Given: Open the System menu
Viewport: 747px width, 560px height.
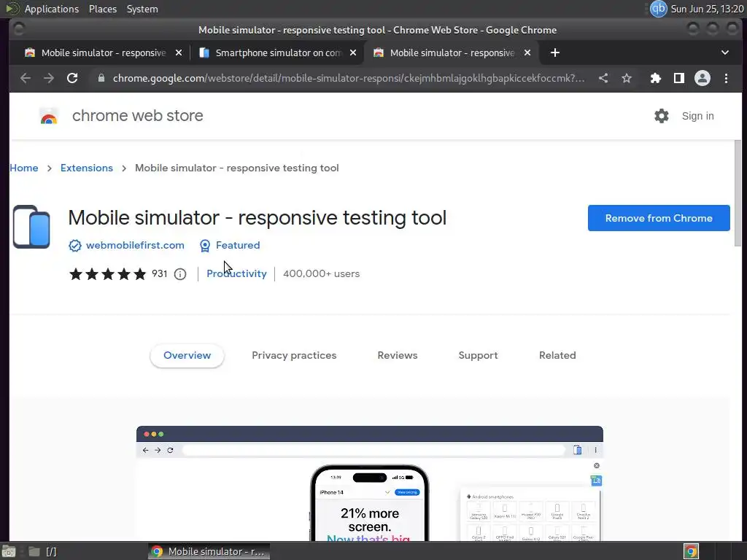Looking at the screenshot, I should [142, 9].
